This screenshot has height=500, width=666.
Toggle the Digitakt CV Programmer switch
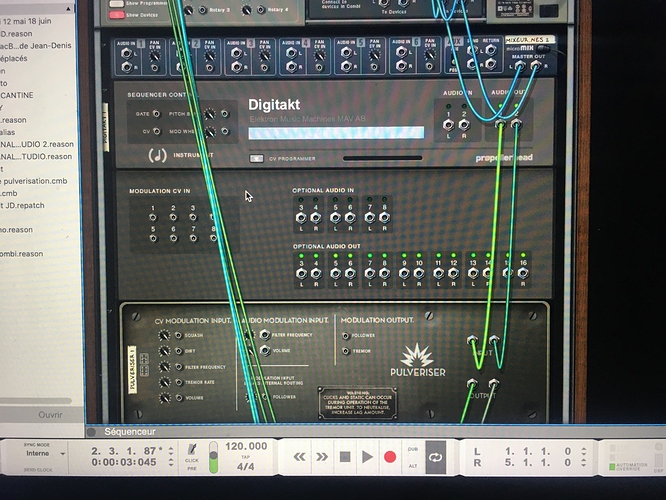click(x=256, y=158)
